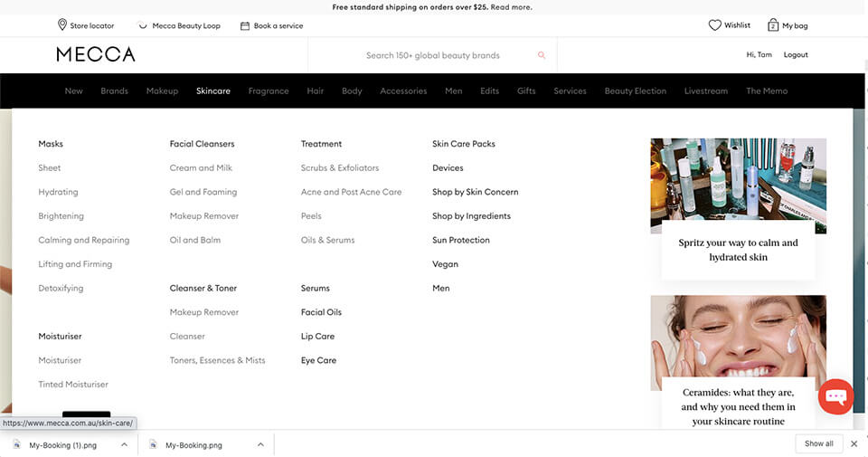
Task: Open the Services menu
Action: pos(570,90)
